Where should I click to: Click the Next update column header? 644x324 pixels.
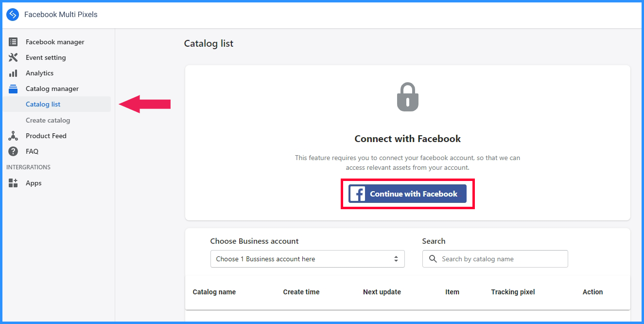382,292
